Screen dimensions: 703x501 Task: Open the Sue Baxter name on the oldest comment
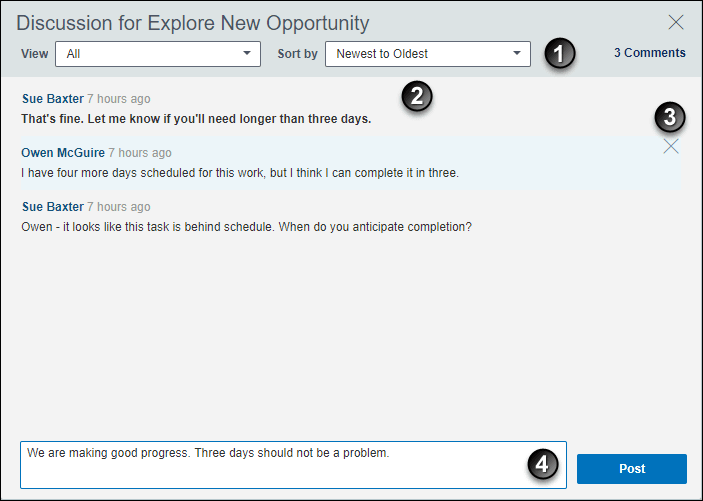pyautogui.click(x=53, y=207)
